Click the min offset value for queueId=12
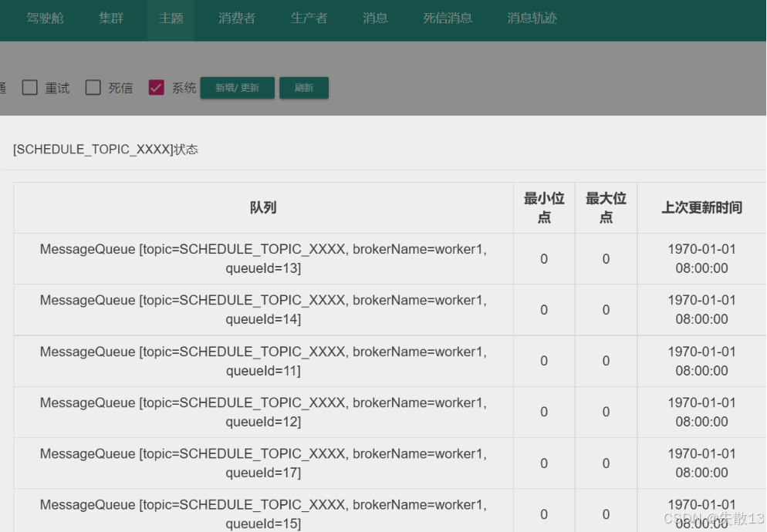Image resolution: width=767 pixels, height=532 pixels. coord(544,412)
